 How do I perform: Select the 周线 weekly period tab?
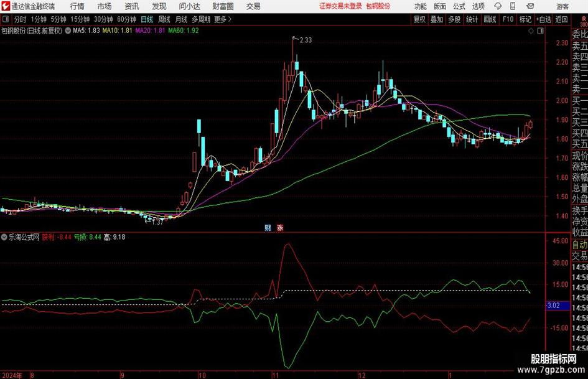click(x=164, y=19)
